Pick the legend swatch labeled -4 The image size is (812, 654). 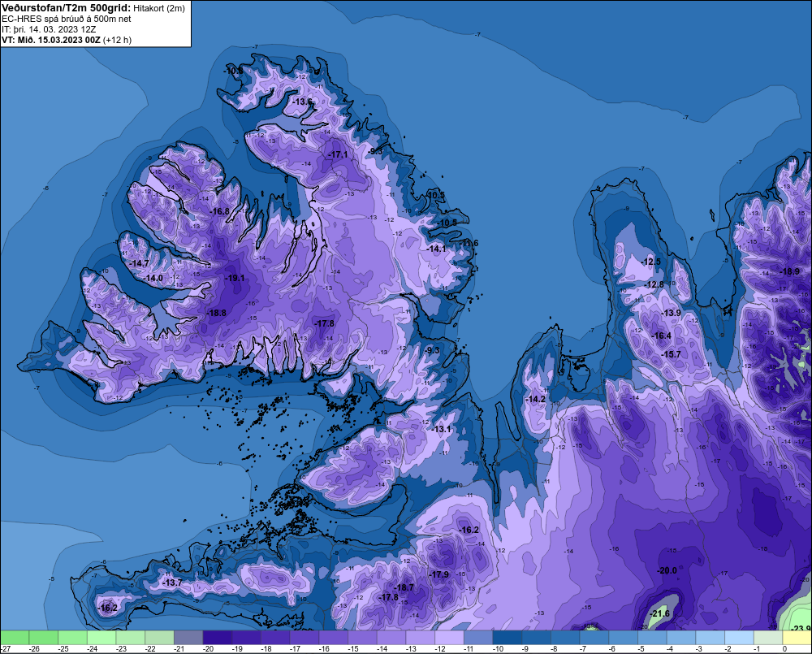coord(681,638)
